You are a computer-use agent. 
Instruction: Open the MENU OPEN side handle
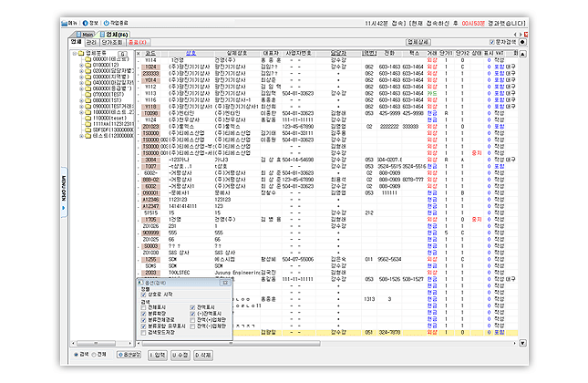(64, 192)
